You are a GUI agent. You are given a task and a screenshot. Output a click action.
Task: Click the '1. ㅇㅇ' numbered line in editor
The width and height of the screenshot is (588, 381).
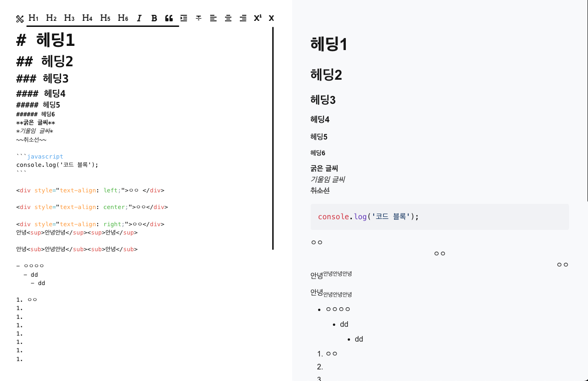[x=27, y=300]
